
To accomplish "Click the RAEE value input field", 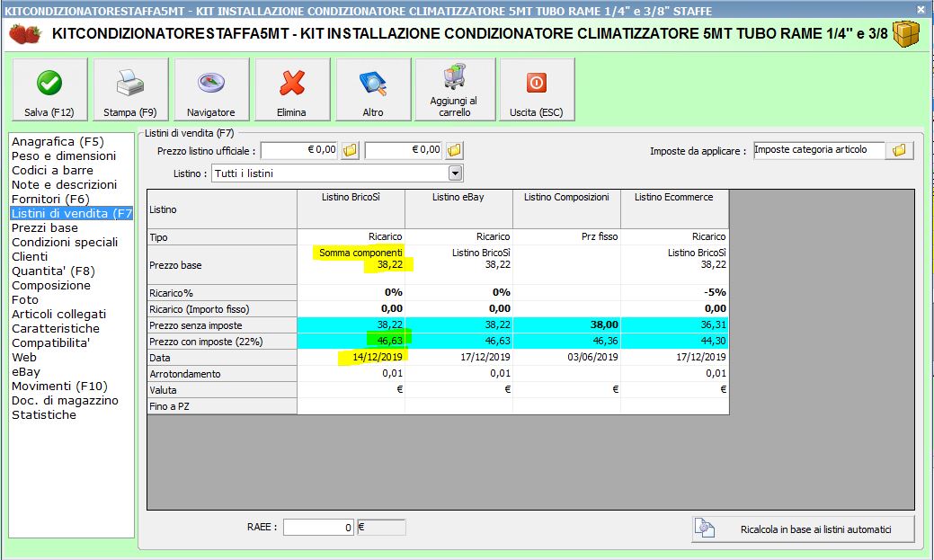I will click(x=319, y=528).
